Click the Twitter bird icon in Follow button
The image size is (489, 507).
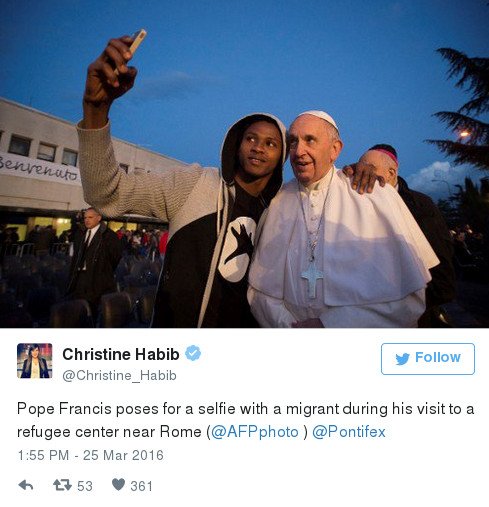pyautogui.click(x=403, y=359)
